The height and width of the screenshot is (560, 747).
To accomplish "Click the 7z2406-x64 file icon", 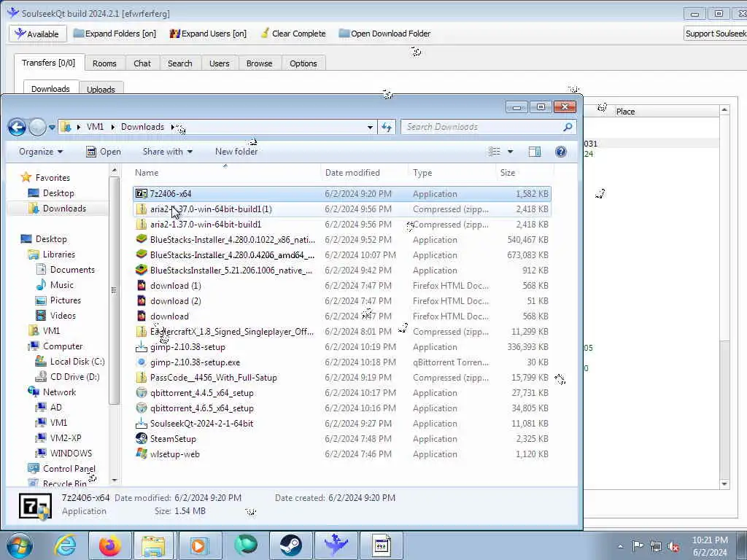I will coord(142,194).
